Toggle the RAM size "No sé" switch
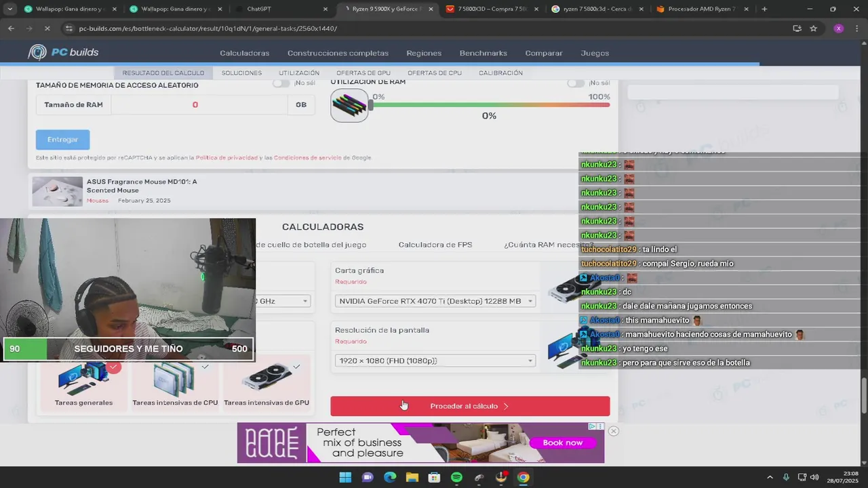Image resolution: width=868 pixels, height=488 pixels. [281, 83]
